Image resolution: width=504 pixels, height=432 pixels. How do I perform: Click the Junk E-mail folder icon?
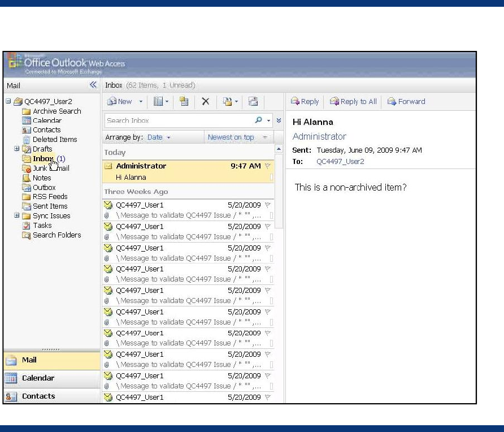click(x=27, y=169)
